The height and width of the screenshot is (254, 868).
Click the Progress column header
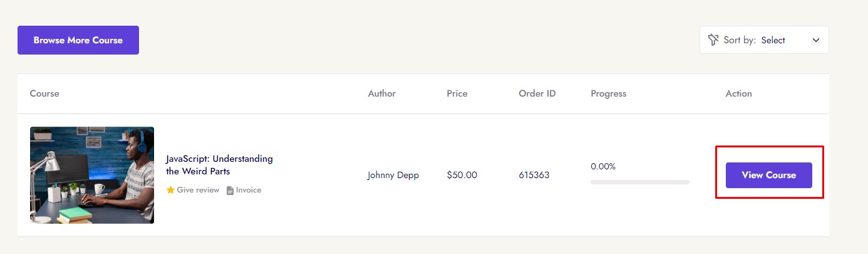(x=608, y=93)
